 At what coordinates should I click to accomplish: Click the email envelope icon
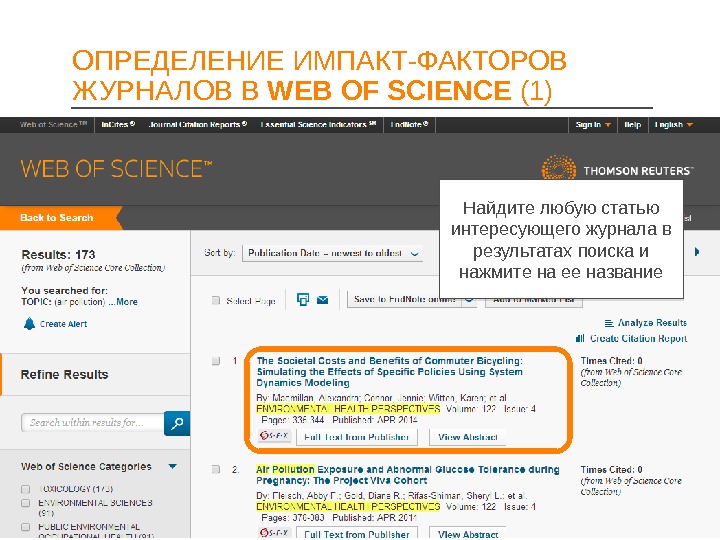tap(323, 300)
